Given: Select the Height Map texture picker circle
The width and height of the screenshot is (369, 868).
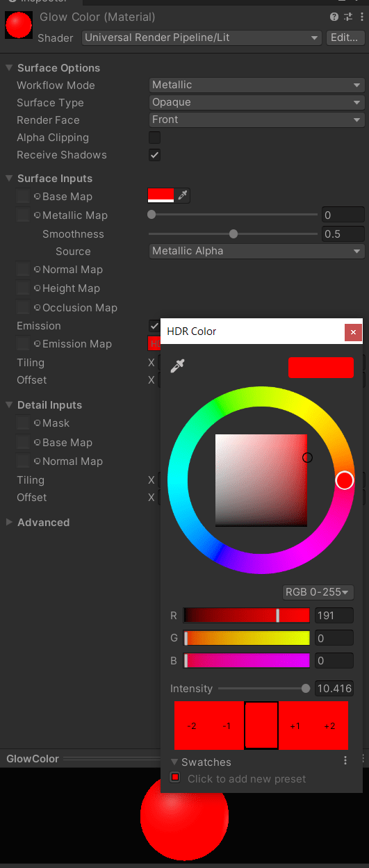Looking at the screenshot, I should point(38,288).
